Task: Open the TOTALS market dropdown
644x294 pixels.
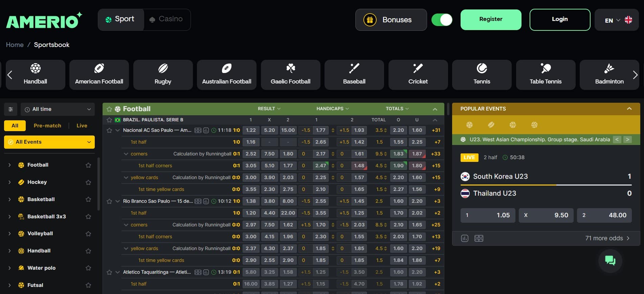Action: 397,108
